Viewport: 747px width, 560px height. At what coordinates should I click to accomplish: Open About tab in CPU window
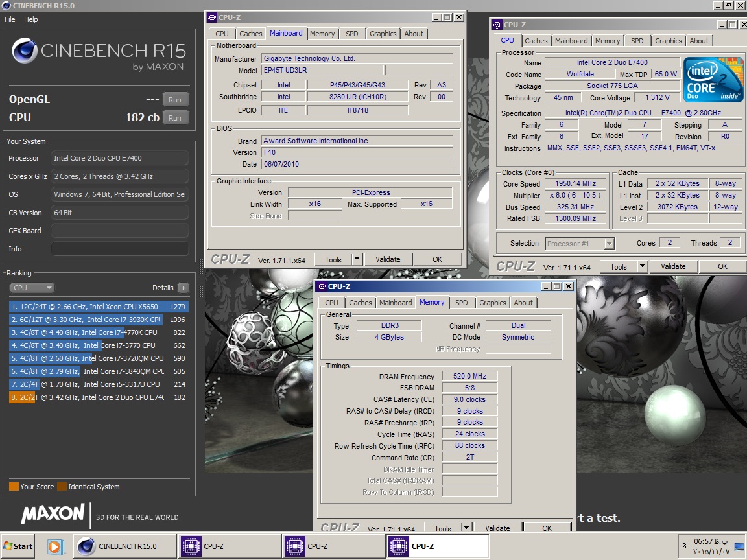(x=699, y=41)
